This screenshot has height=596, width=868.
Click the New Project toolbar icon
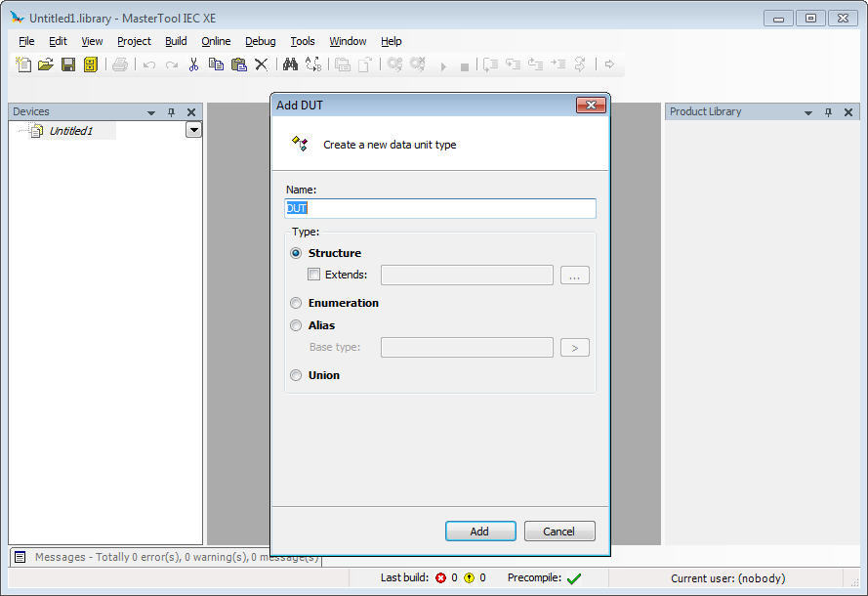23,64
